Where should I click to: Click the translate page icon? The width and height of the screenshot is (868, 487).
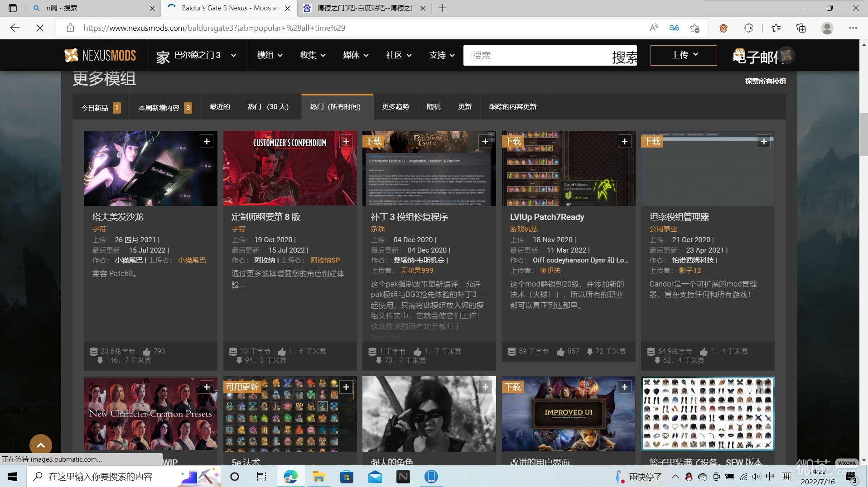tap(674, 28)
